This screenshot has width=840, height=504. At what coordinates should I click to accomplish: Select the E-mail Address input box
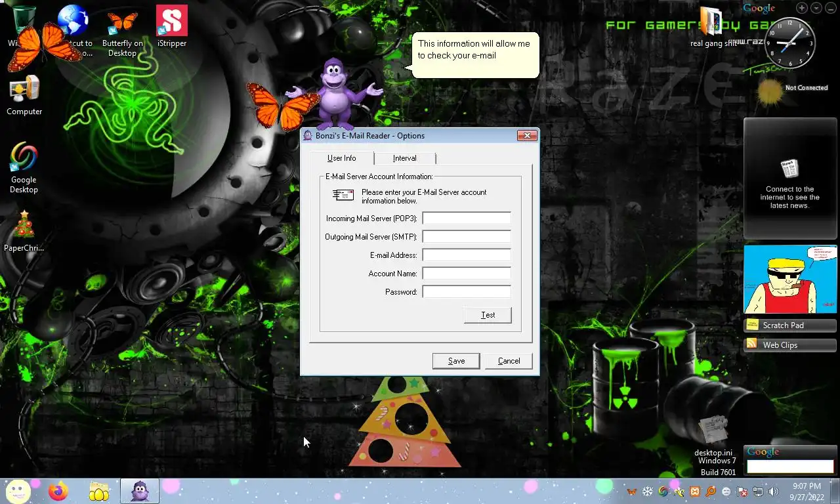click(x=467, y=255)
